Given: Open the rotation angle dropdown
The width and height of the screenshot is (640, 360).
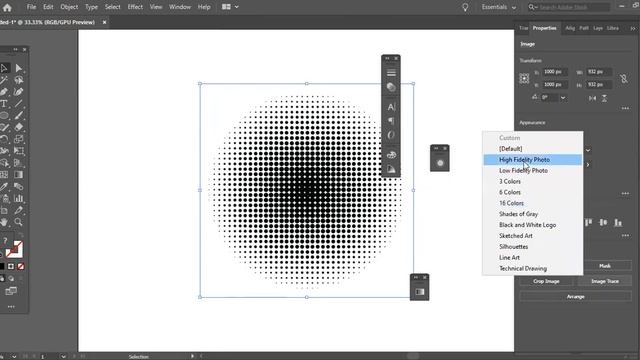Looking at the screenshot, I should pos(563,98).
